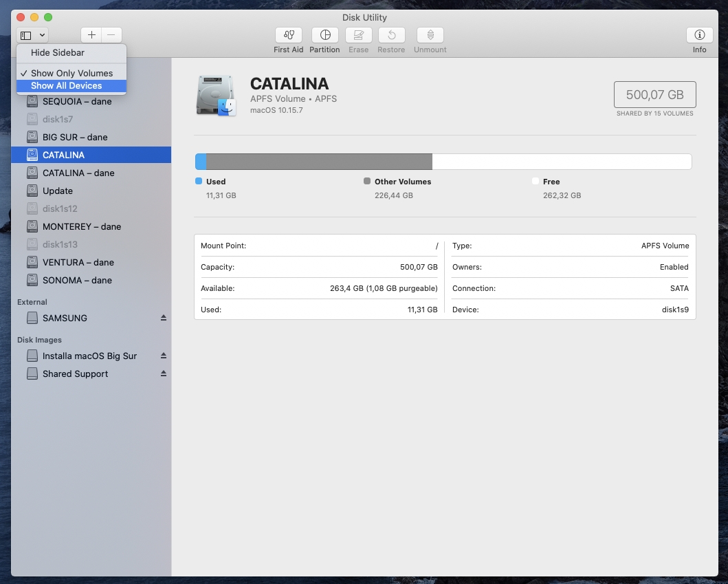Image resolution: width=728 pixels, height=584 pixels.
Task: Click the Type value APFS Volume
Action: pos(665,246)
